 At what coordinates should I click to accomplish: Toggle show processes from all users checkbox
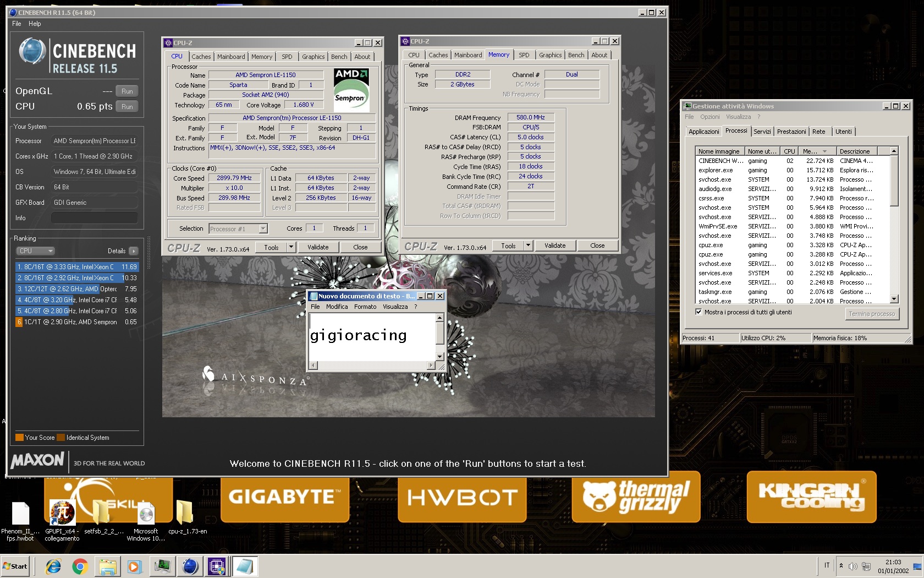coord(698,312)
